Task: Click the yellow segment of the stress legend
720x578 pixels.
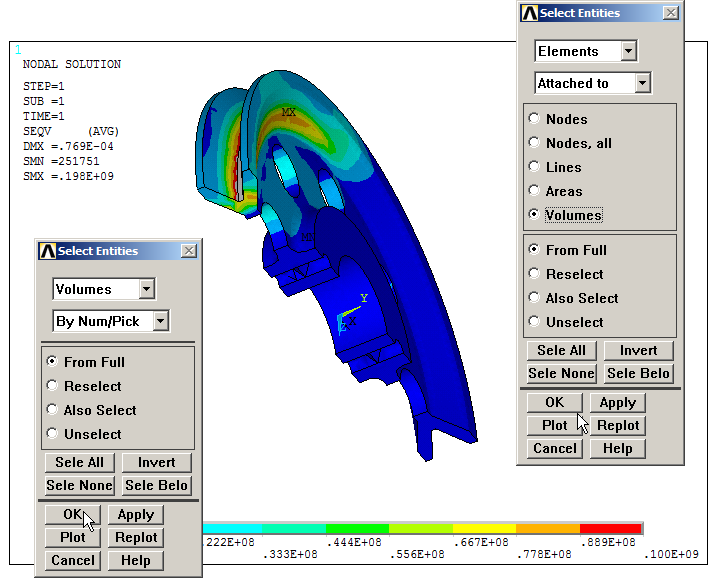Action: [x=484, y=528]
